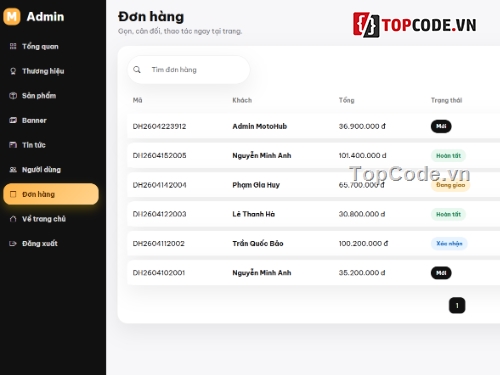
Task: Click the Tìm đơn hàng search field
Action: 188,70
